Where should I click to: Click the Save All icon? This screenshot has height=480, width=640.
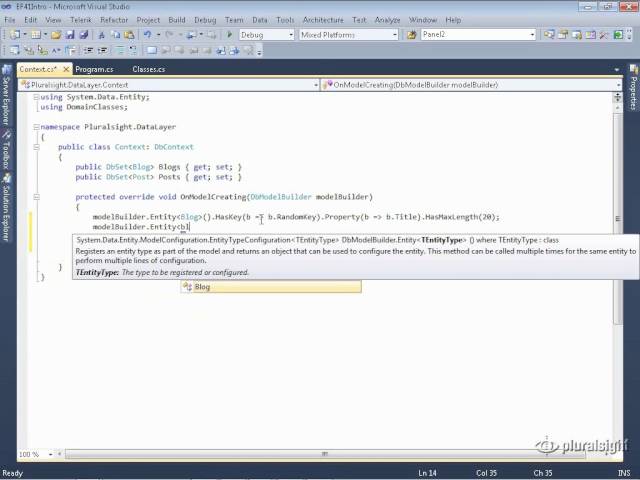coord(84,35)
